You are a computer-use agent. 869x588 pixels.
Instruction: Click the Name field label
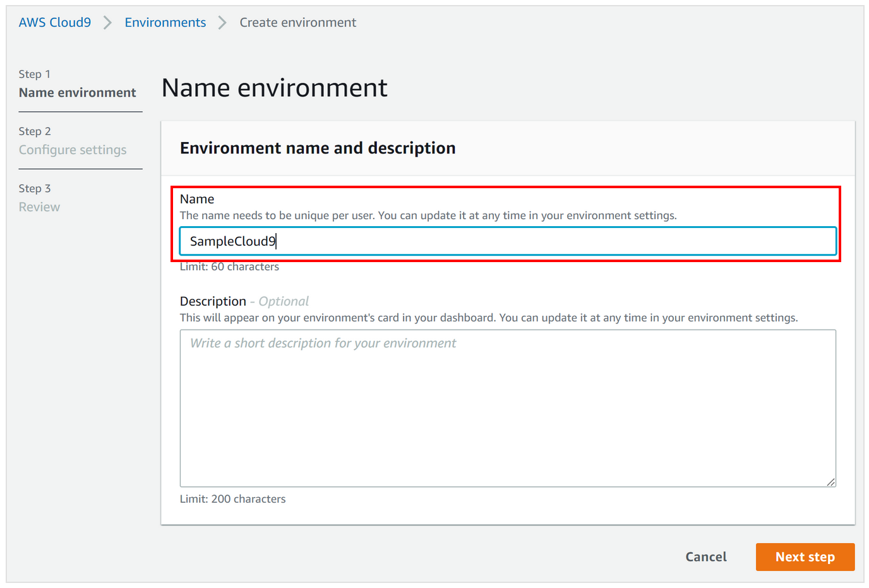tap(197, 199)
